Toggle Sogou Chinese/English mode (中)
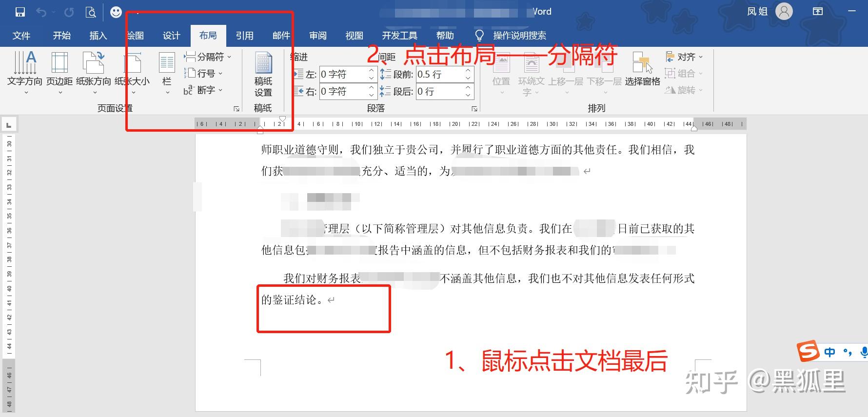Image resolution: width=868 pixels, height=417 pixels. click(x=829, y=352)
